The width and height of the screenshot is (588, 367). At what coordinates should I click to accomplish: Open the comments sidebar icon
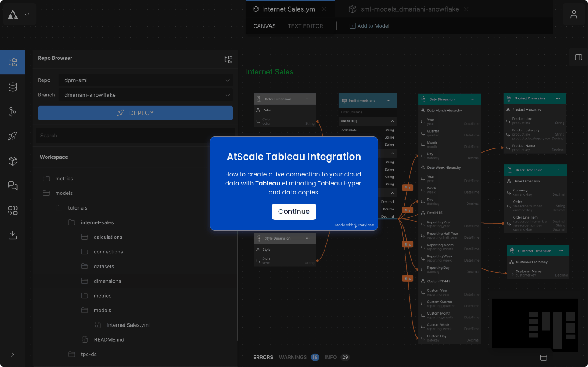pyautogui.click(x=13, y=185)
